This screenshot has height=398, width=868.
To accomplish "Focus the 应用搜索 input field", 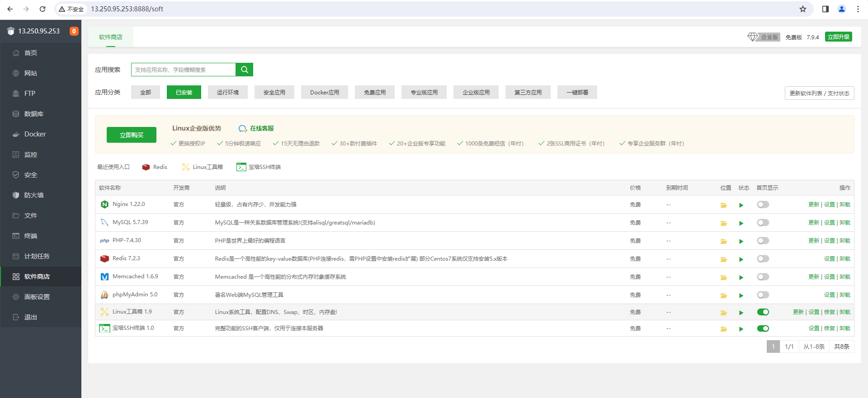I will (184, 70).
